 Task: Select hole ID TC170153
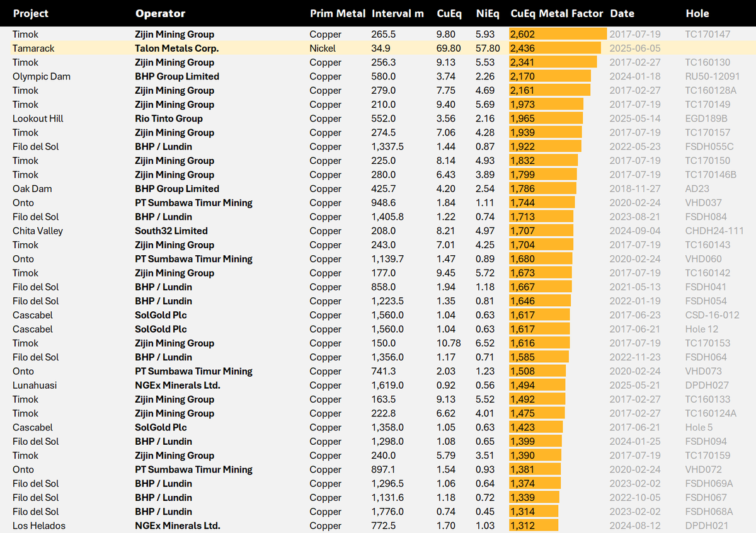coord(708,343)
